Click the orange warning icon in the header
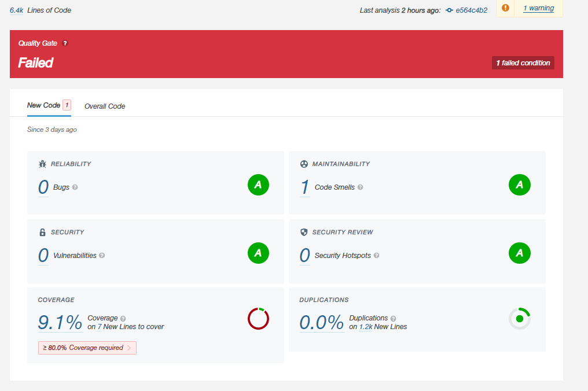Screen dimensions: 588x391 point(505,9)
